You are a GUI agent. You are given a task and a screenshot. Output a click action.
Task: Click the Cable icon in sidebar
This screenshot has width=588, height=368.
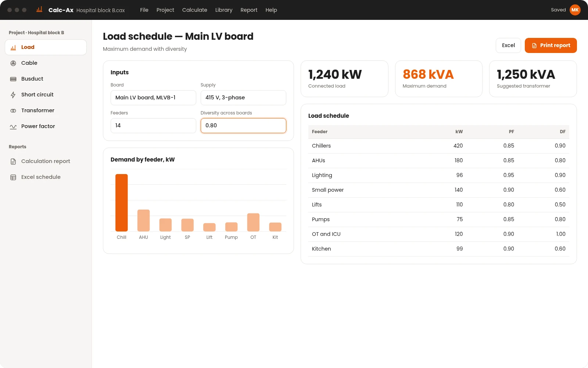tap(13, 63)
